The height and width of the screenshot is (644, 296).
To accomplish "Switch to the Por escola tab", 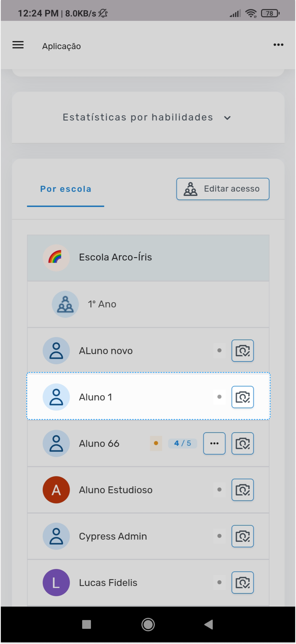I will click(66, 189).
